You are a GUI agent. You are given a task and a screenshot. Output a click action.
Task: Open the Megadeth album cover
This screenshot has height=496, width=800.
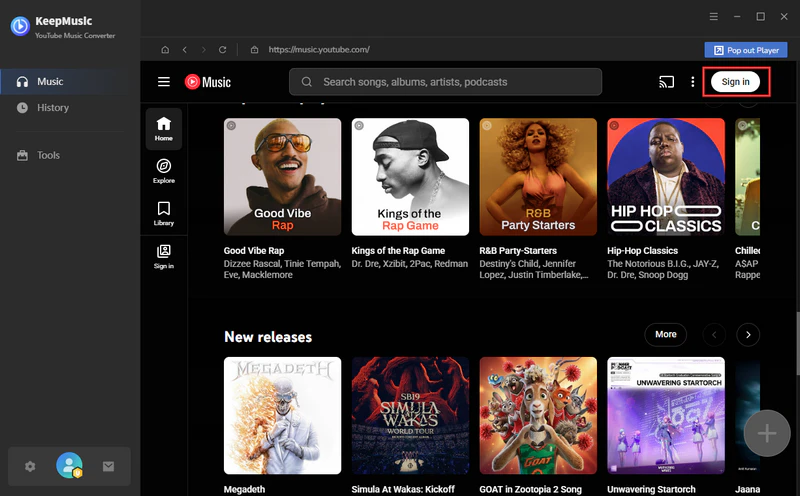click(x=283, y=415)
